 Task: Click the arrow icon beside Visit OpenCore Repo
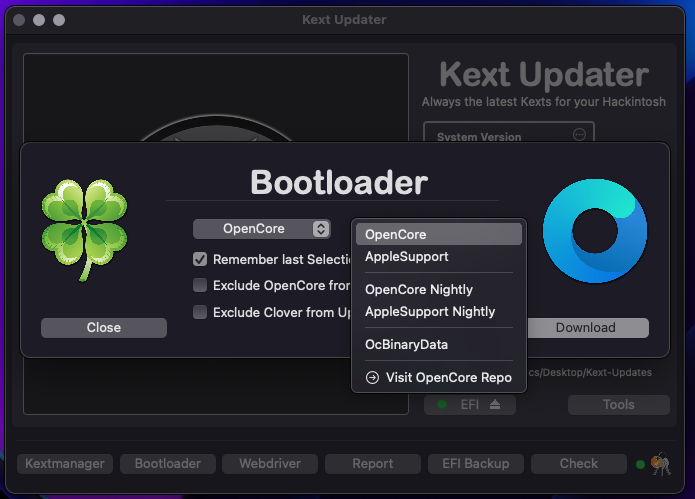tap(372, 378)
